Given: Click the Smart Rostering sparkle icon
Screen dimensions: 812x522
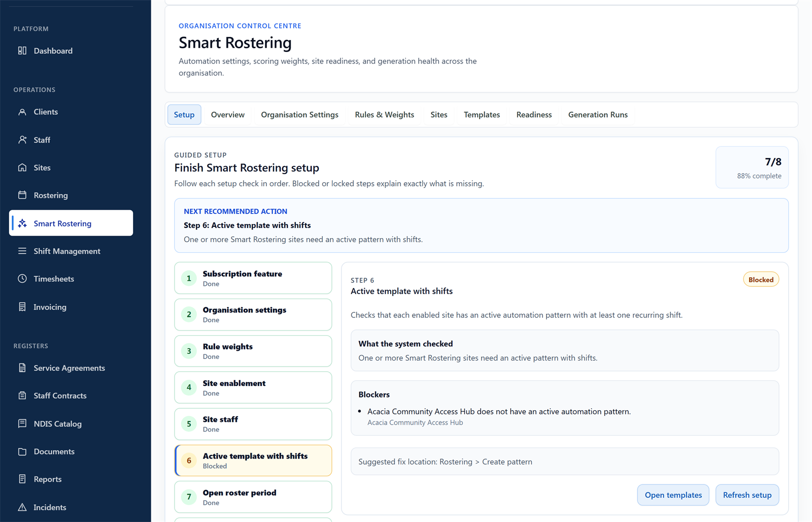Looking at the screenshot, I should click(22, 223).
